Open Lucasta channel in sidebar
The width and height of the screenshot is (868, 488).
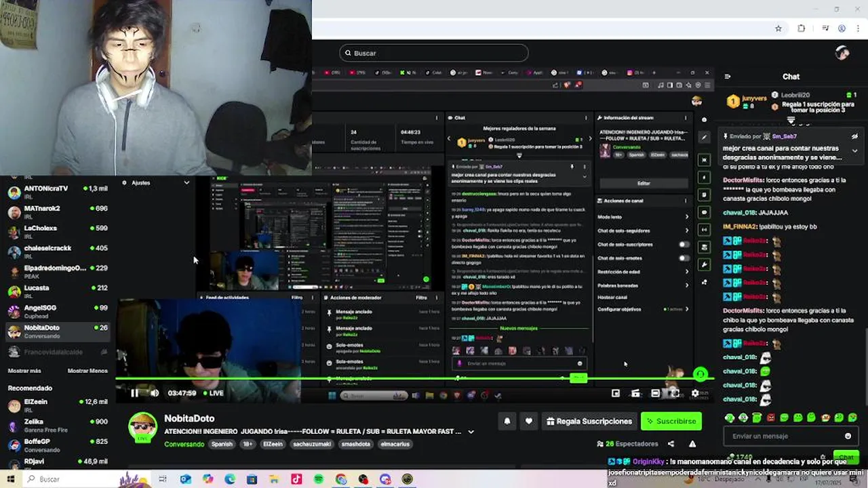click(x=58, y=291)
